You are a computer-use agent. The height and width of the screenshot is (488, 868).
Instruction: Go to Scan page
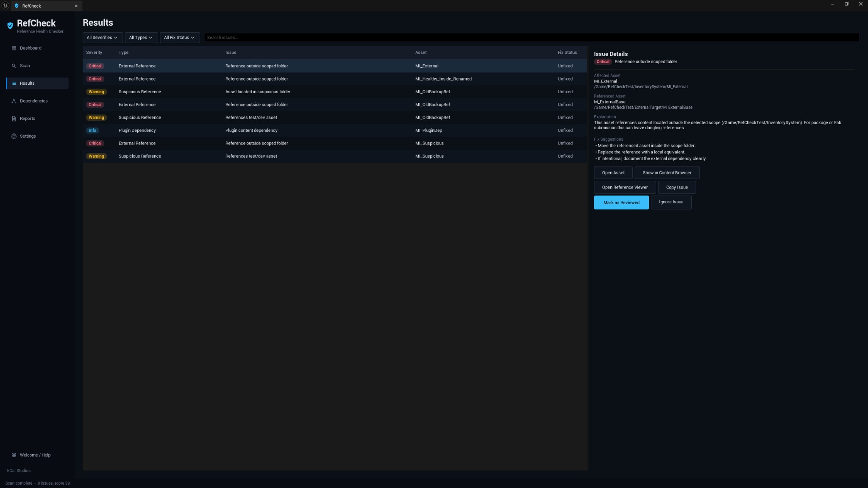[x=37, y=66]
